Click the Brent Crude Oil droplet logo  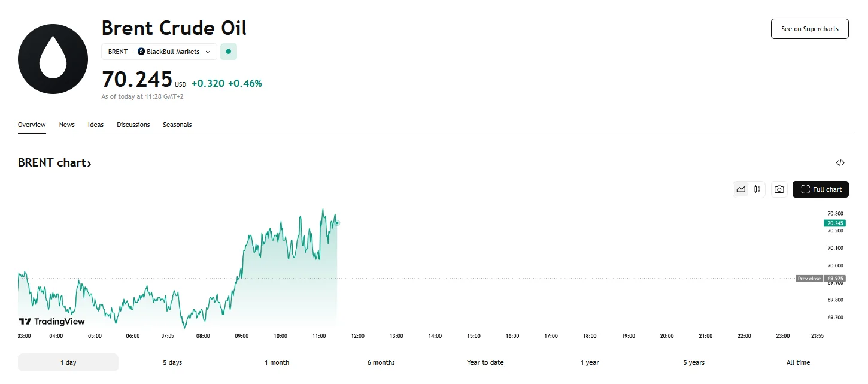click(x=53, y=58)
